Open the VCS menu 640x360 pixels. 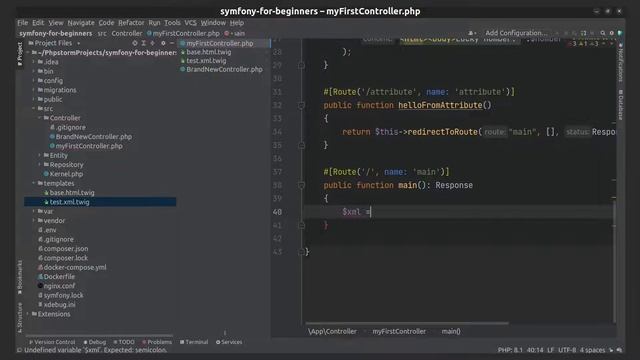(x=190, y=23)
